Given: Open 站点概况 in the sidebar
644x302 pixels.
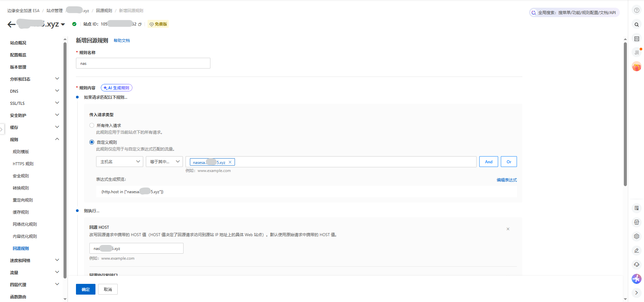Looking at the screenshot, I should (x=18, y=43).
